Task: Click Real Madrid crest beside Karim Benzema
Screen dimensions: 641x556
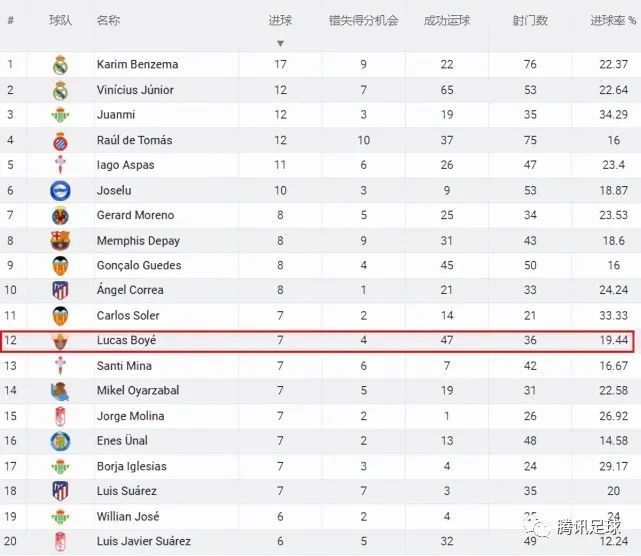Action: point(60,65)
